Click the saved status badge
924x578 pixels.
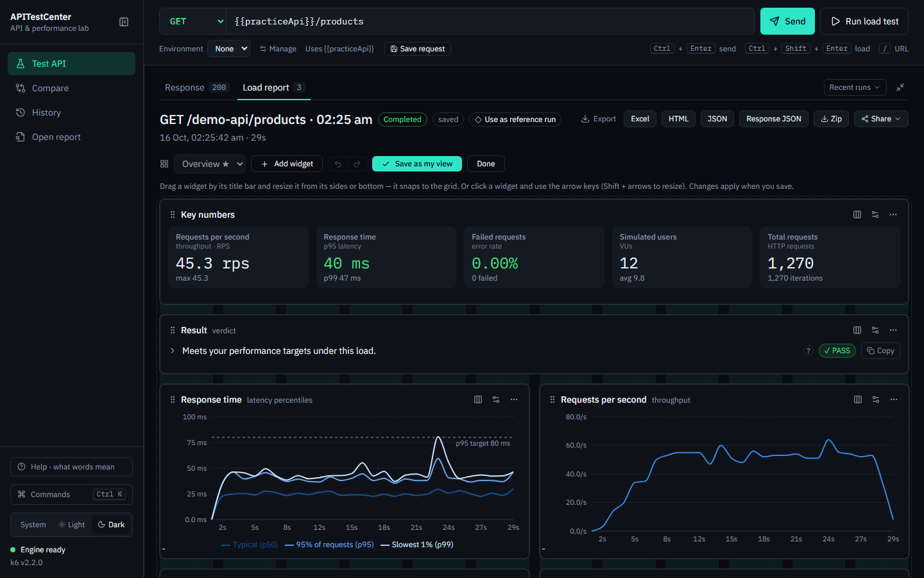point(448,119)
